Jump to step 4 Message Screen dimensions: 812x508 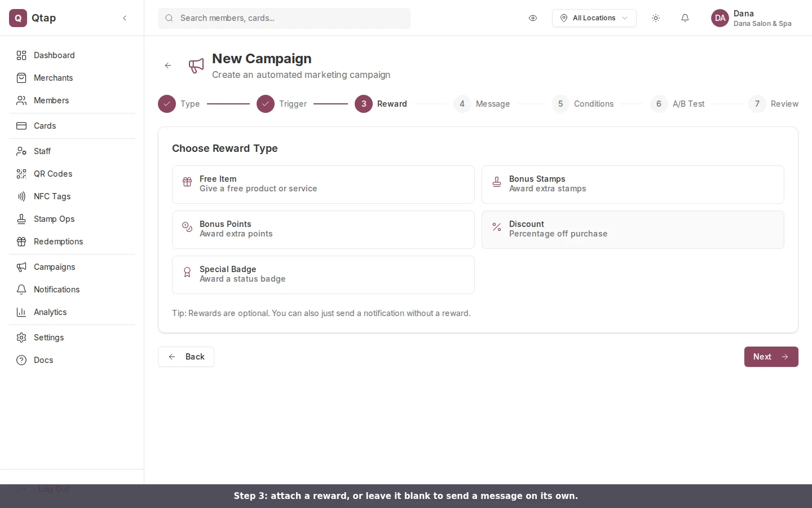[x=482, y=104]
